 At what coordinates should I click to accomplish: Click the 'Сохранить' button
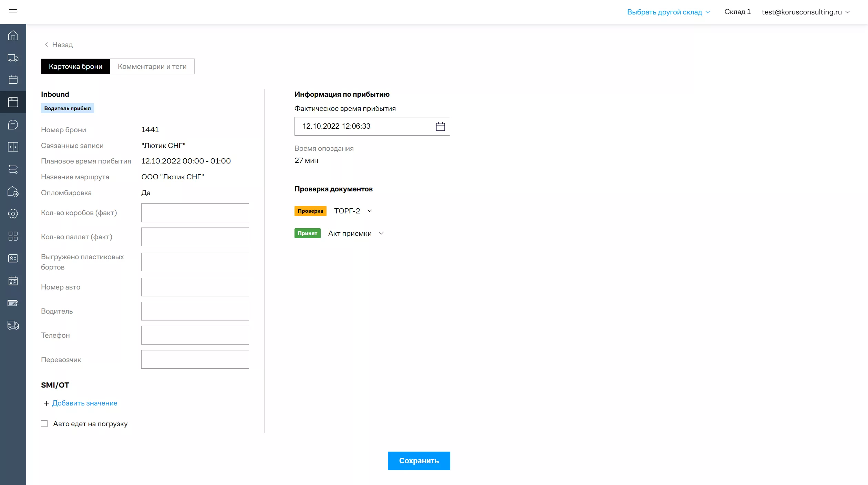click(418, 461)
